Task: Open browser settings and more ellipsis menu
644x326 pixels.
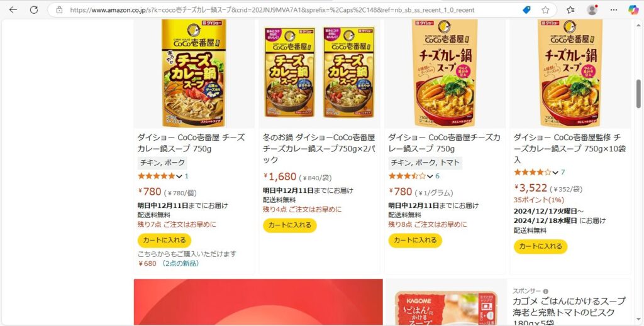Action: pyautogui.click(x=614, y=10)
